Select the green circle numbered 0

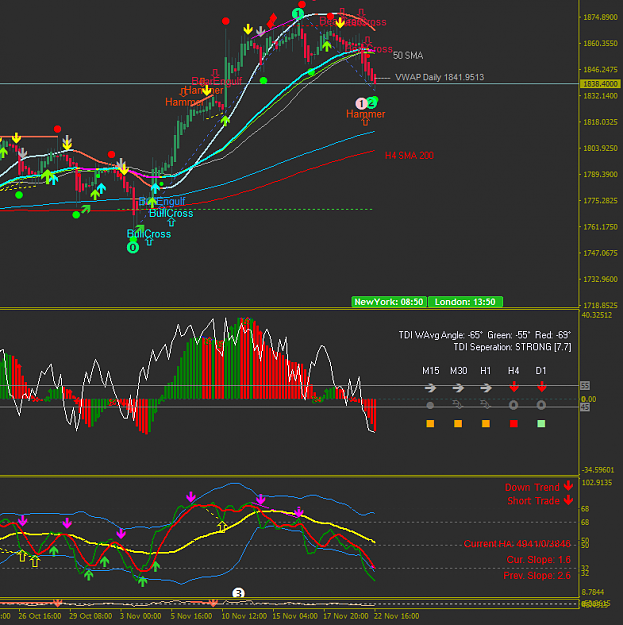tap(133, 248)
